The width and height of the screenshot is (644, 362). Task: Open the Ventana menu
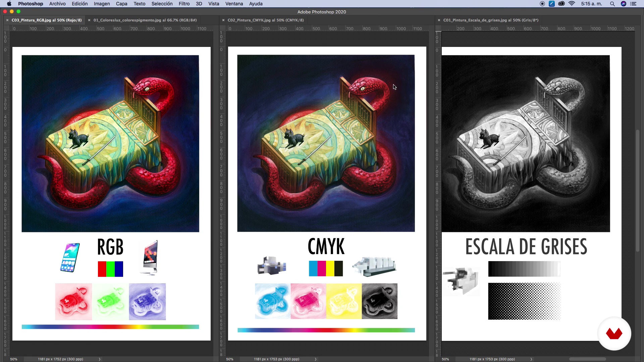tap(234, 4)
